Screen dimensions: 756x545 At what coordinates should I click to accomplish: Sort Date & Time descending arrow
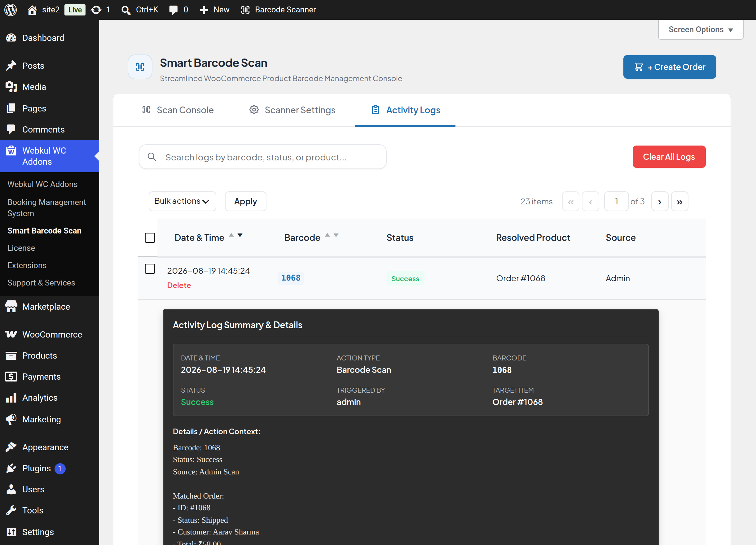[x=240, y=235]
